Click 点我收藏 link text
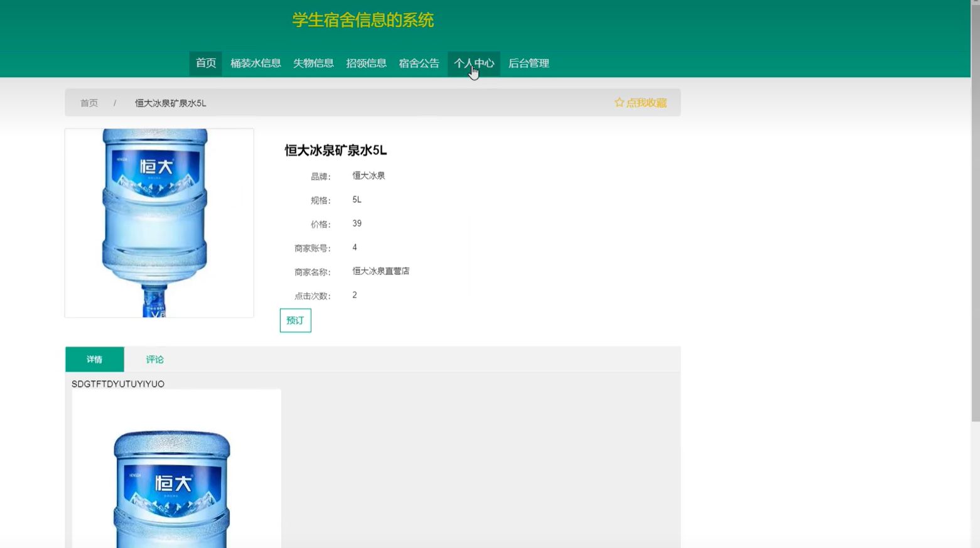Viewport: 980px width, 548px height. [646, 103]
